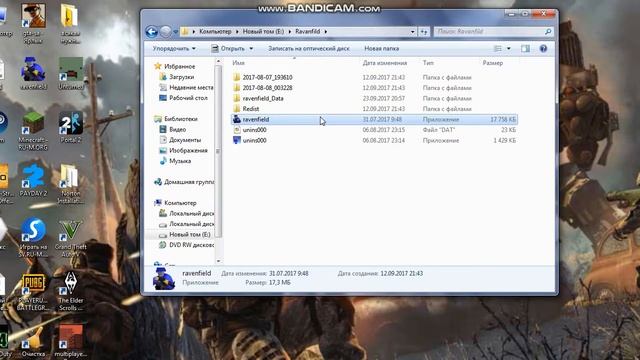The width and height of the screenshot is (640, 360).
Task: Select Новый том (E:) in the sidebar
Action: coord(189,235)
